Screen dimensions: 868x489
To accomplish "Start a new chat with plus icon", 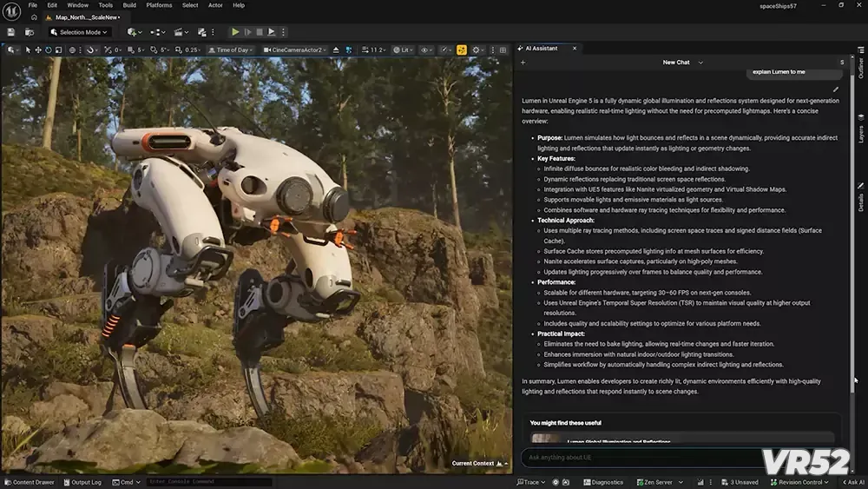I will point(523,63).
